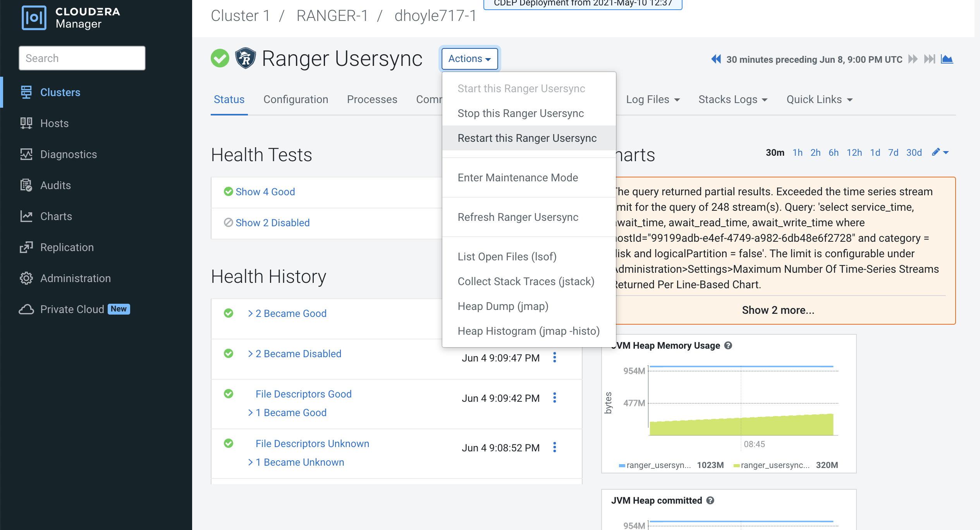
Task: Click the Cloudera Manager logo icon
Action: 34,18
